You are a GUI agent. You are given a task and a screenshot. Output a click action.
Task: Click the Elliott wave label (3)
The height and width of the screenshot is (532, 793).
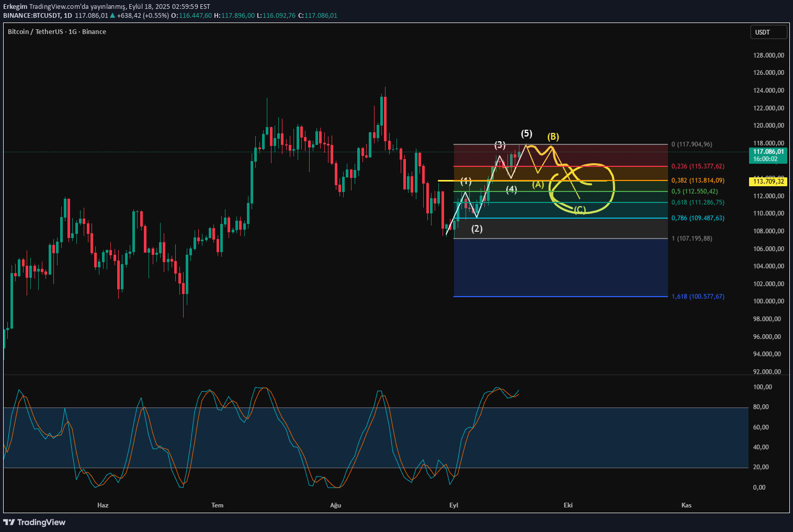500,145
